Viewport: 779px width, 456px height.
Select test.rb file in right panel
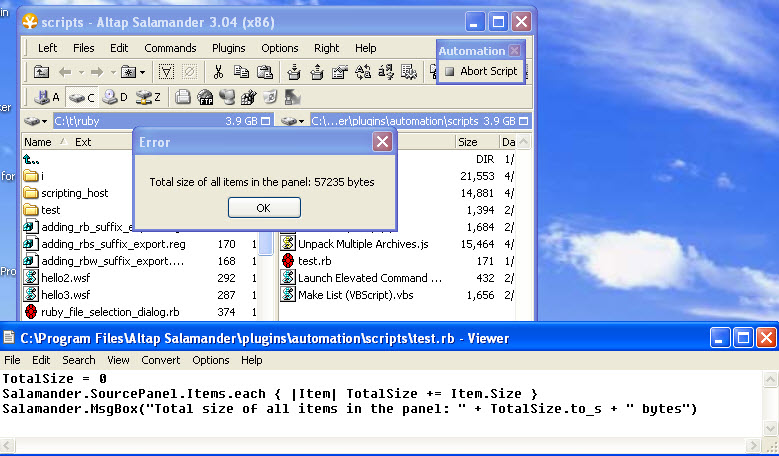pyautogui.click(x=315, y=260)
